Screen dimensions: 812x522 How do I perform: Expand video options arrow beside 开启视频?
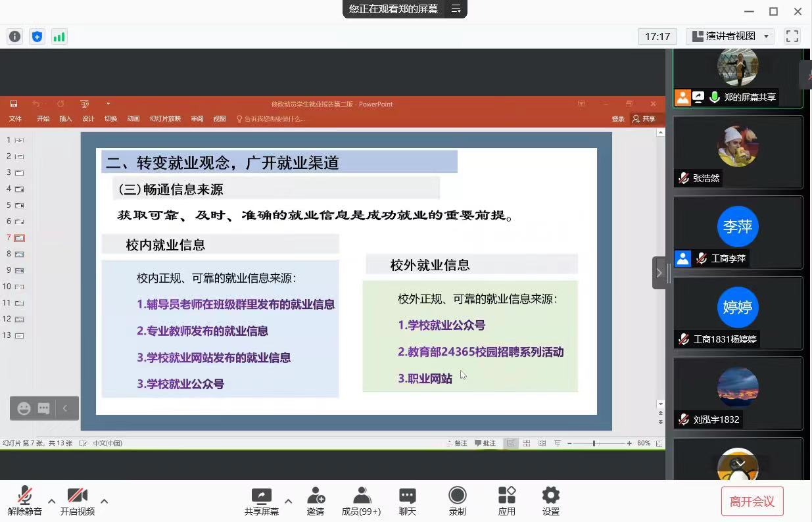point(104,501)
